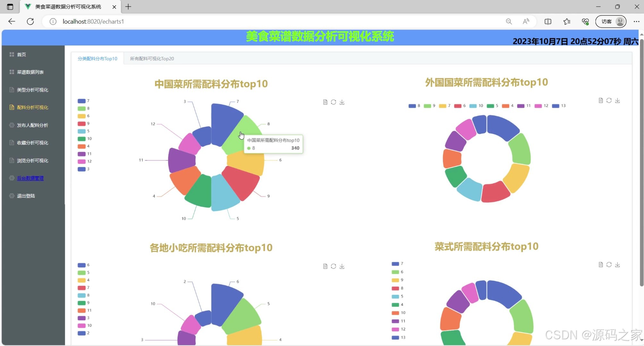This screenshot has height=346, width=644.
Task: Restore the 外国国菜所需配料 chart
Action: pos(609,100)
